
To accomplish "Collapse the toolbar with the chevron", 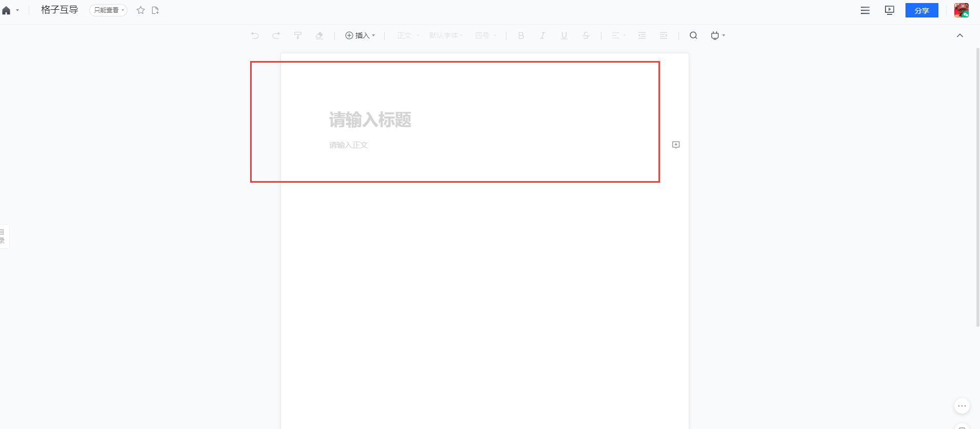I will [960, 35].
